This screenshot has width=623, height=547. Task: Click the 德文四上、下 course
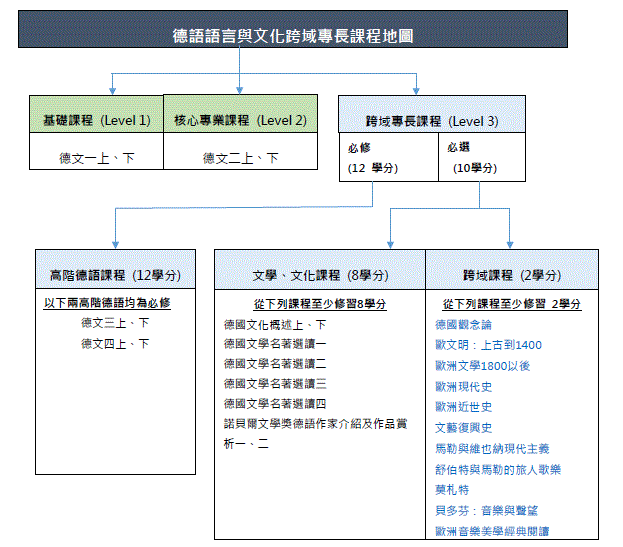[x=115, y=344]
